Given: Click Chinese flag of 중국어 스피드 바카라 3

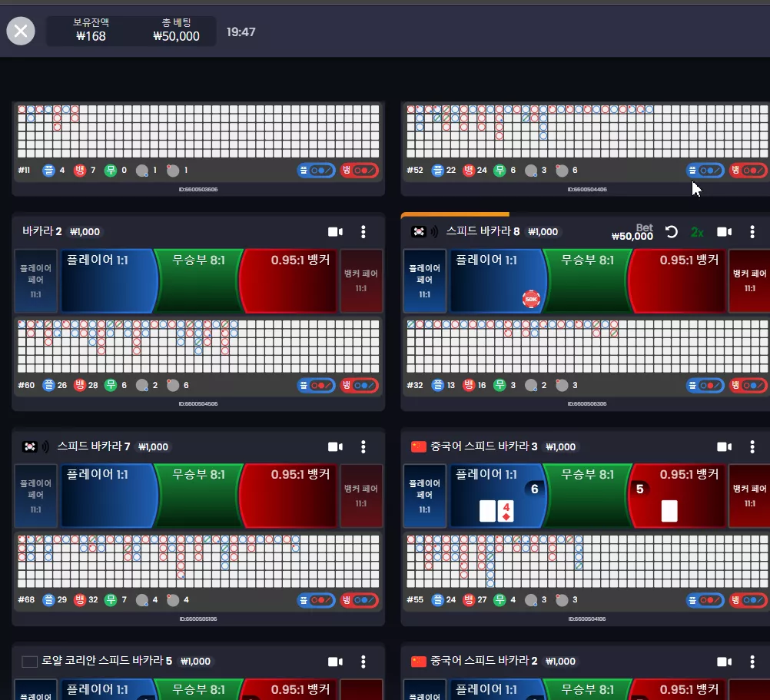Looking at the screenshot, I should 418,446.
